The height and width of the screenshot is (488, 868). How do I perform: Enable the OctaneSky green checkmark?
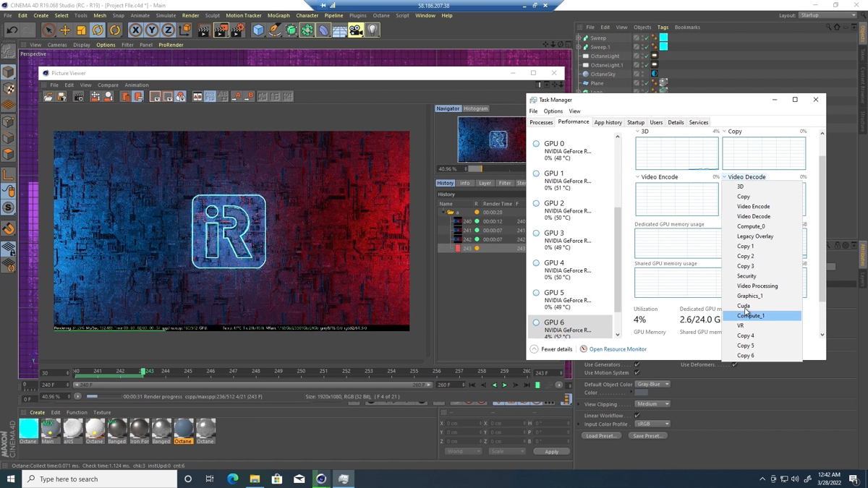point(647,74)
